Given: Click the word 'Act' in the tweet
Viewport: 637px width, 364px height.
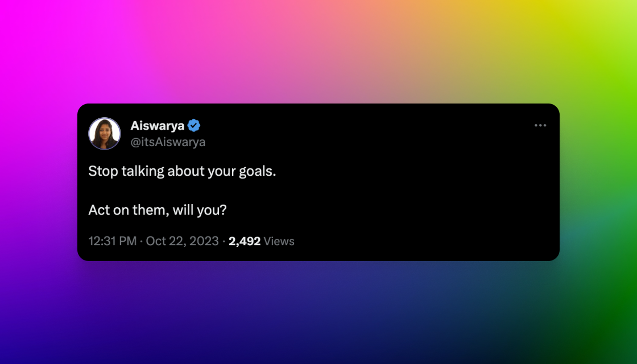Looking at the screenshot, I should pos(99,210).
